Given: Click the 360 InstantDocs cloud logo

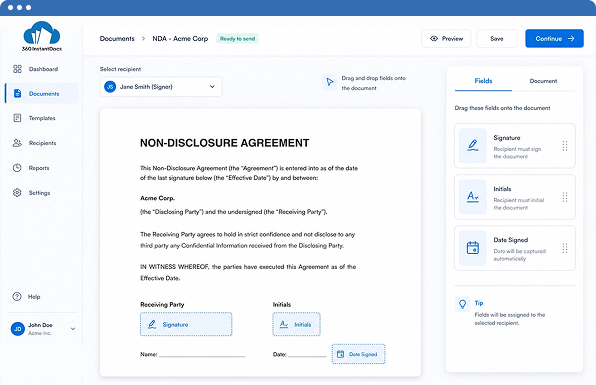Looking at the screenshot, I should pyautogui.click(x=42, y=36).
